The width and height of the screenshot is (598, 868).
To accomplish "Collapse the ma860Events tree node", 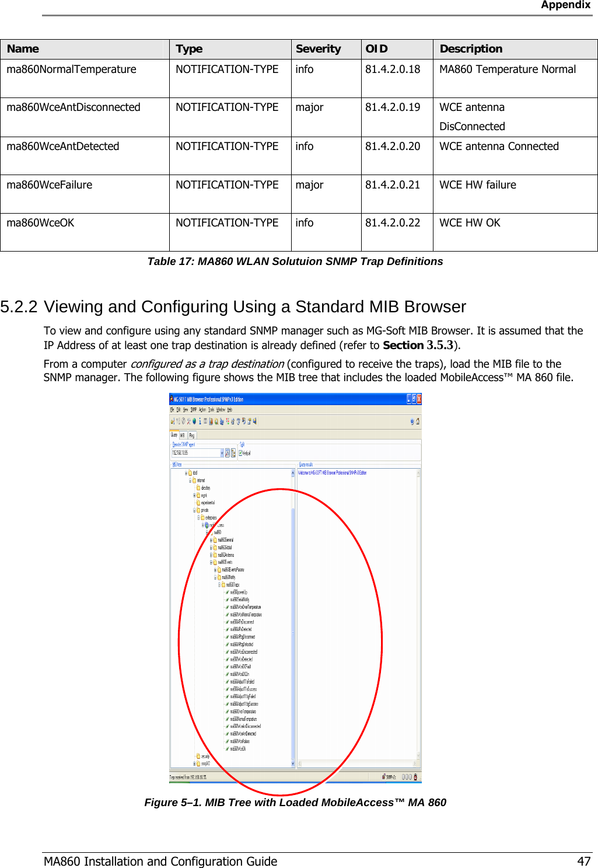I will tap(211, 563).
